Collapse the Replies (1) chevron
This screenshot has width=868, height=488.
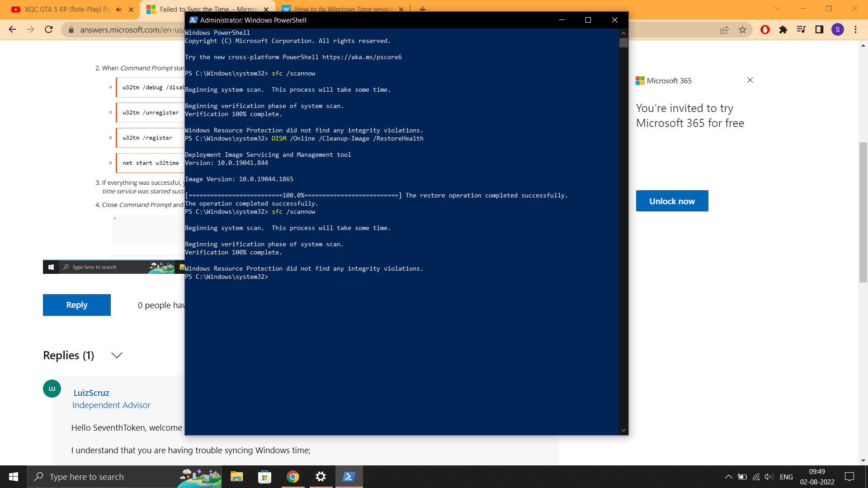(117, 356)
